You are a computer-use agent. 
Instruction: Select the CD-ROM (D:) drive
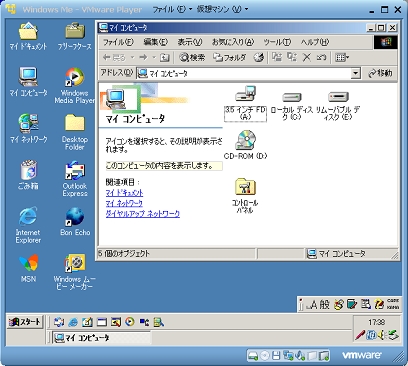pos(245,145)
